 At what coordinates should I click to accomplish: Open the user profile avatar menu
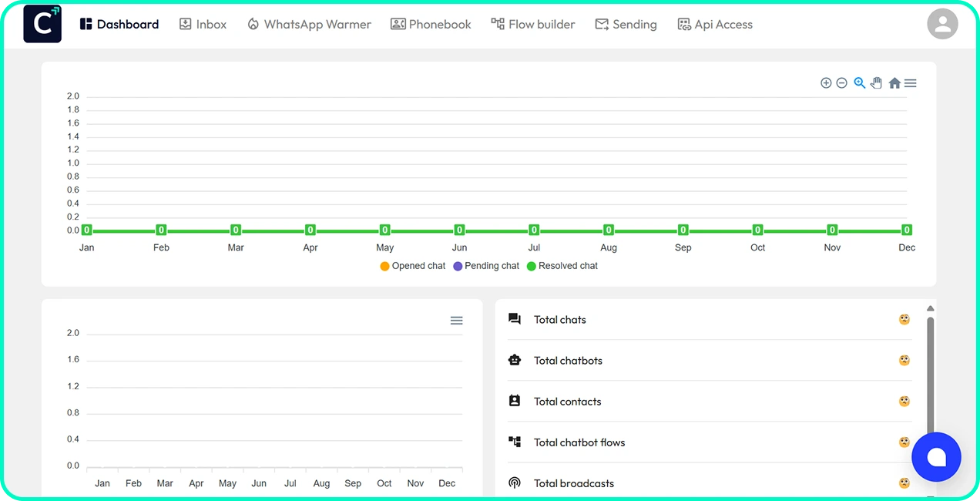pos(942,24)
